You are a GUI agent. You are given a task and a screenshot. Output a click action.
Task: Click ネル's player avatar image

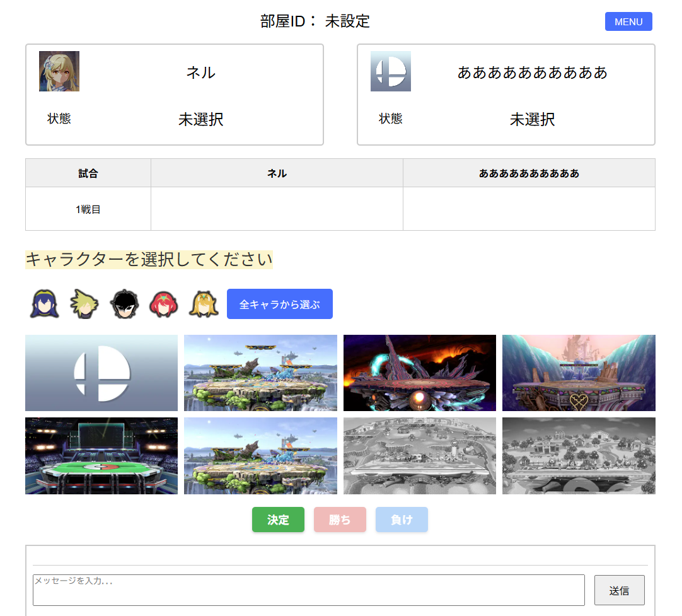[59, 71]
